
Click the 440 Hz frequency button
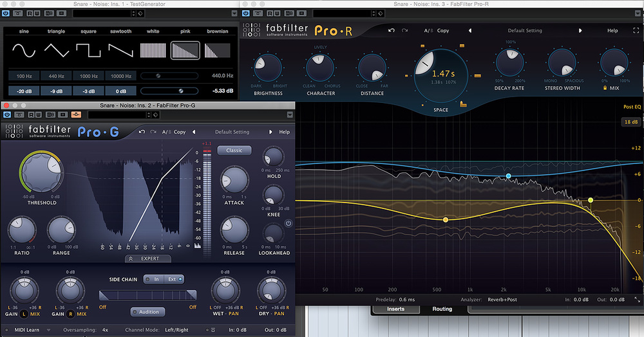point(56,76)
